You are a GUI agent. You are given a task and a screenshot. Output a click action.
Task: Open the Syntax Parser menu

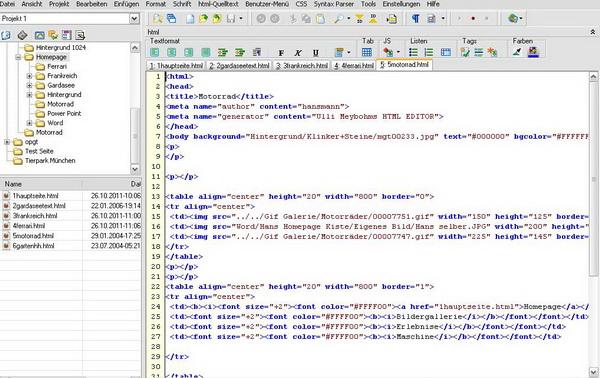tap(334, 4)
